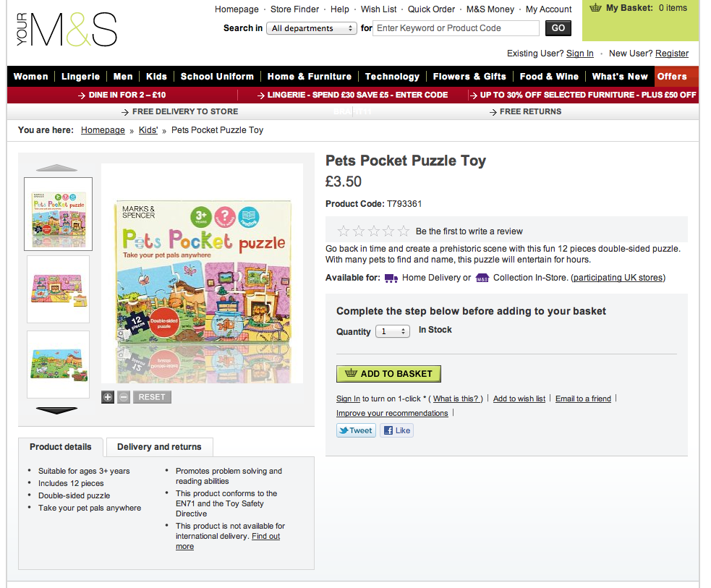
Task: Switch to the Delivery and returns tab
Action: pyautogui.click(x=159, y=447)
